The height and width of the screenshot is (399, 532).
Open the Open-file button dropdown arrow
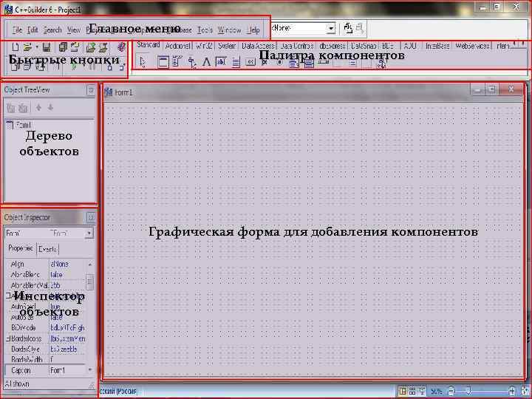(37, 47)
